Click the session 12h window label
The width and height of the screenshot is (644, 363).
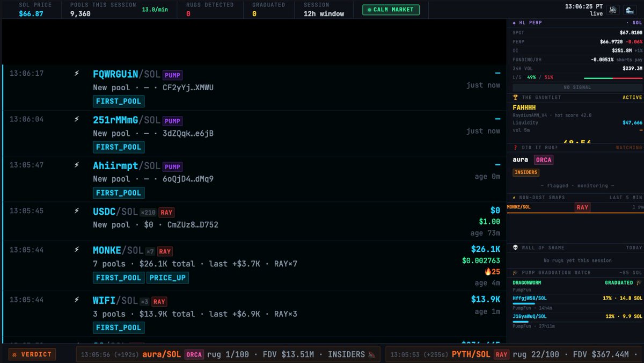[x=324, y=13]
